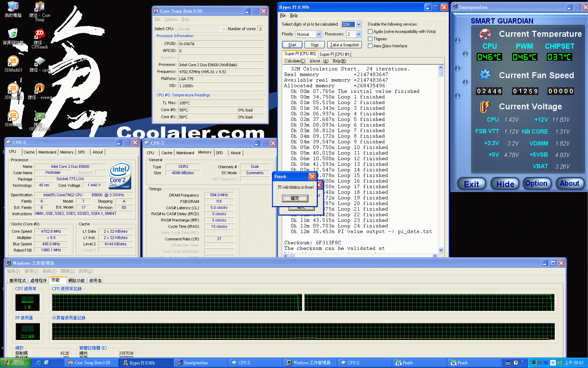Click the CPU usage gauge in Task Manager
The width and height of the screenshot is (588, 368).
coord(28,302)
